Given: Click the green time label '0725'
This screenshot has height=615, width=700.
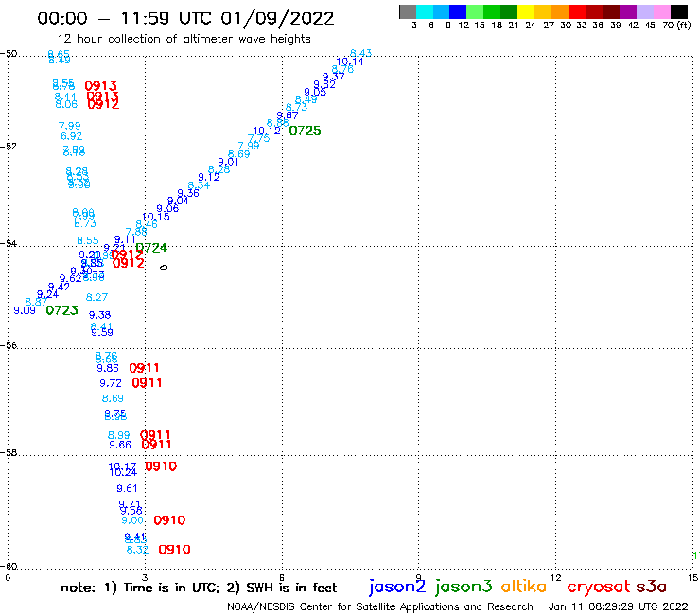Looking at the screenshot, I should (305, 131).
